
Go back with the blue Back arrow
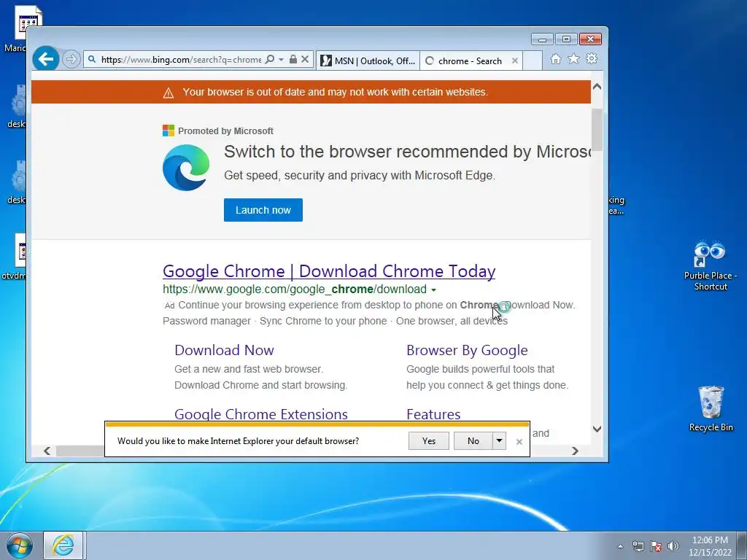coord(46,59)
